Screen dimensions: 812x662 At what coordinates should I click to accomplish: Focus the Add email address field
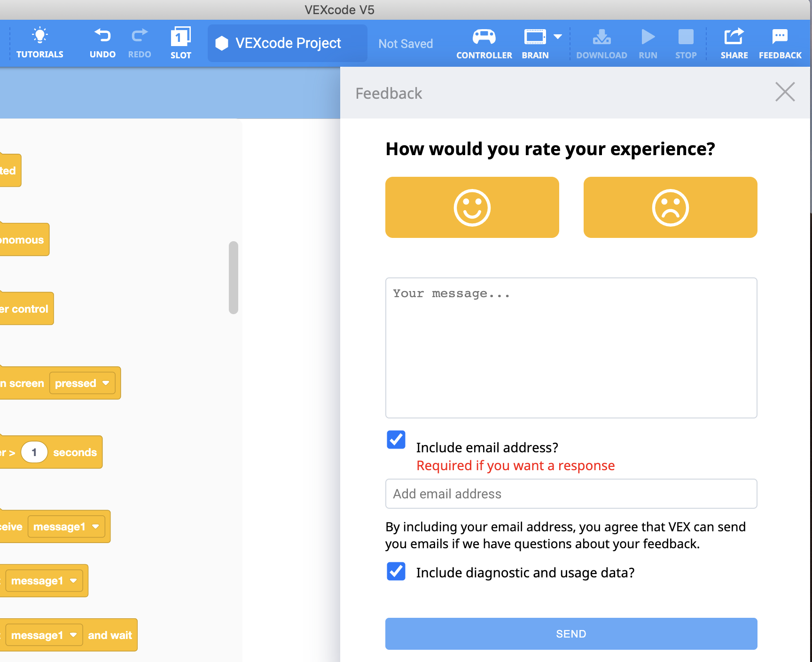coord(571,494)
